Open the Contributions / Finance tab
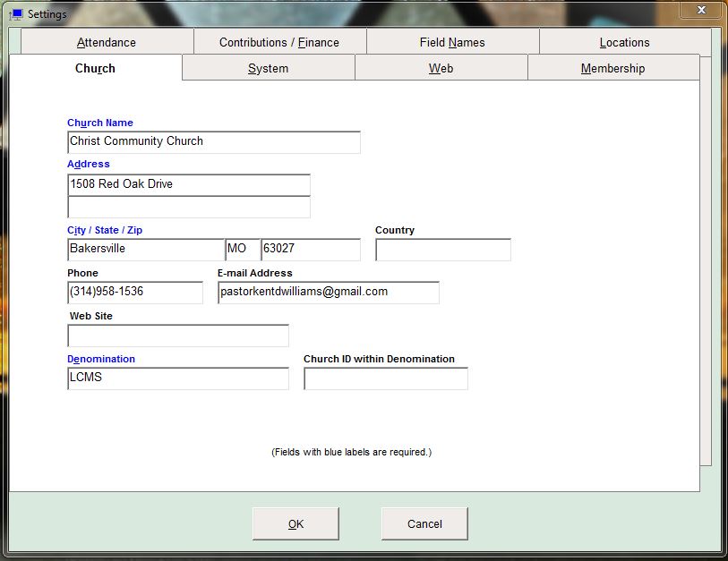This screenshot has height=561, width=728. click(279, 42)
